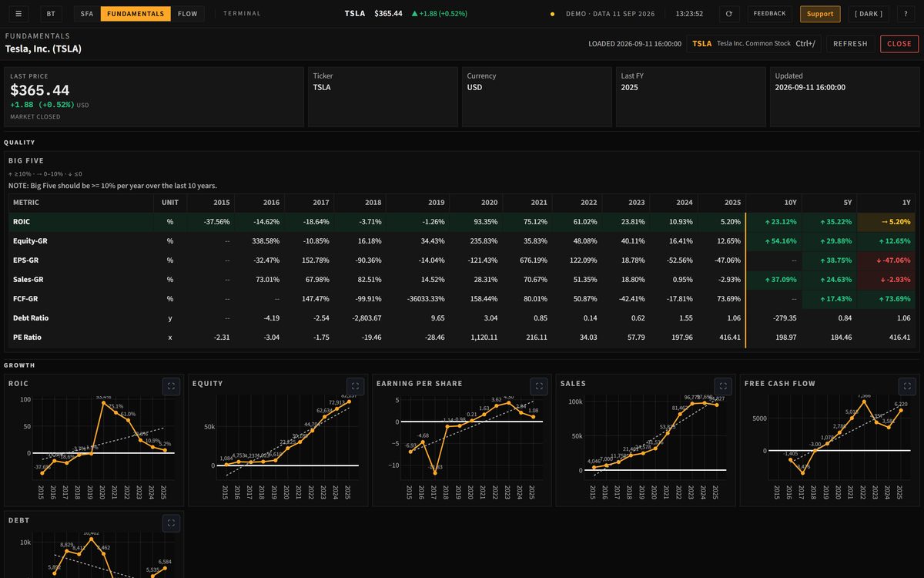924x578 pixels.
Task: Expand the ROIC chart fullscreen
Action: point(171,386)
